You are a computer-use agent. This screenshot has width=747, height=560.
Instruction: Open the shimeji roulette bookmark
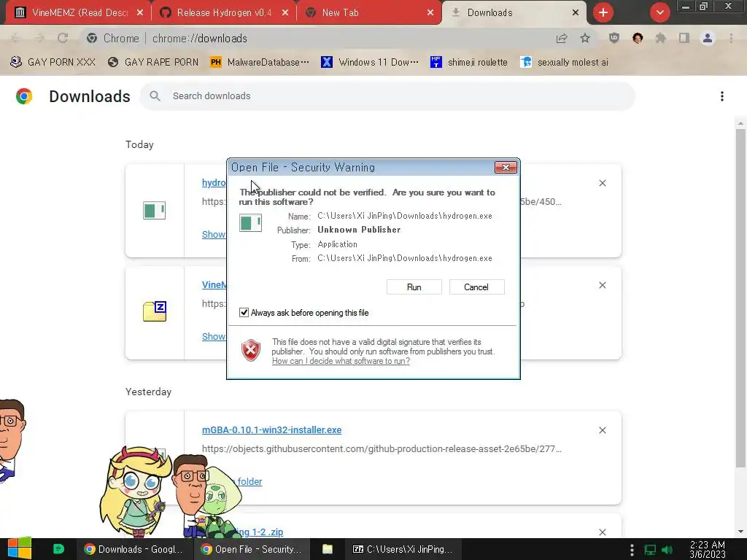(469, 63)
